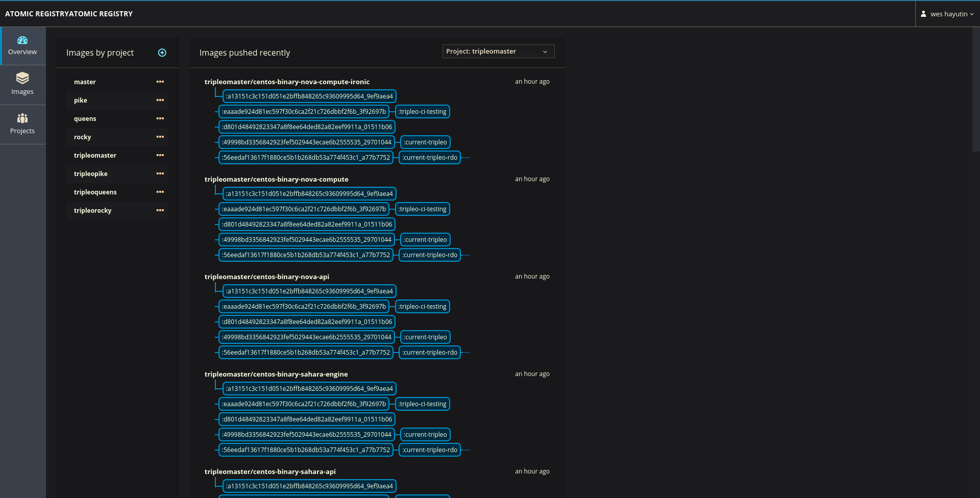Open the Images sidebar section
980x498 pixels.
pyautogui.click(x=22, y=85)
